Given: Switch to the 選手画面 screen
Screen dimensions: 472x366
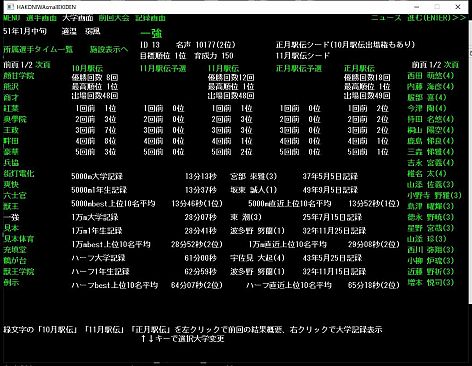Looking at the screenshot, I should click(x=41, y=18).
